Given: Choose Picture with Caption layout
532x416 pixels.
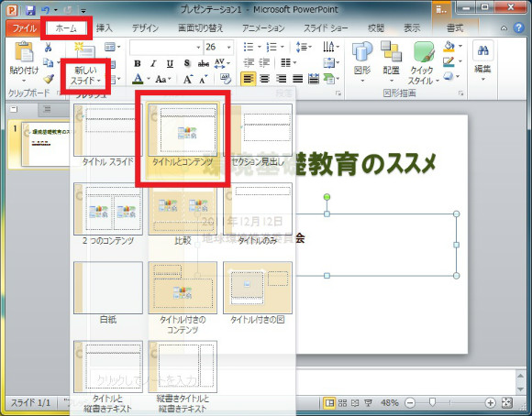Looking at the screenshot, I should click(258, 293).
